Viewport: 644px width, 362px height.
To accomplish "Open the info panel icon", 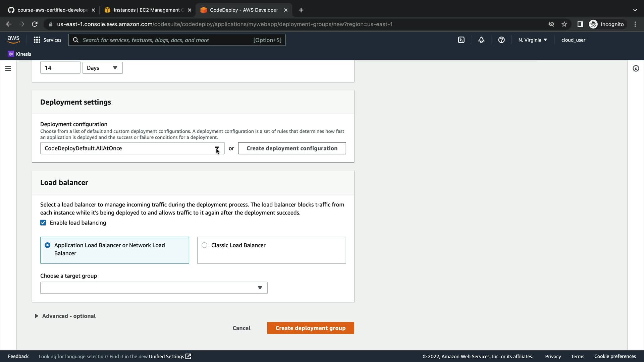I will coord(636,68).
